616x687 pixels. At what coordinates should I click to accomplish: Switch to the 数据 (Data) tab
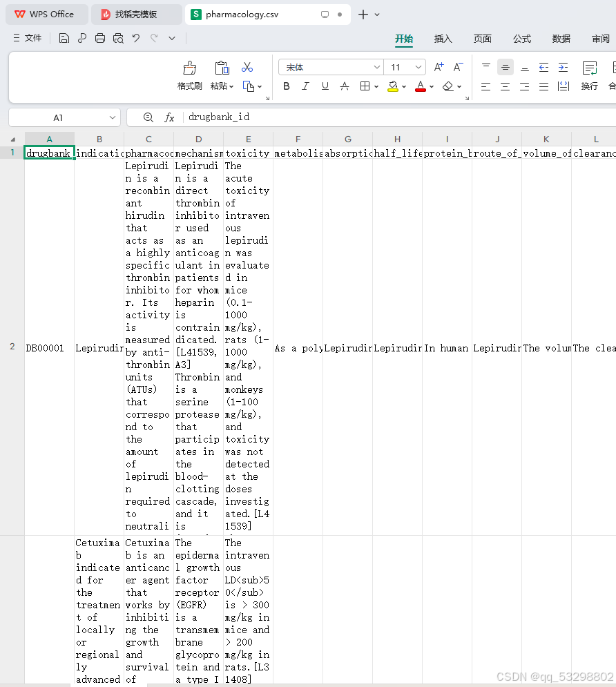click(561, 39)
